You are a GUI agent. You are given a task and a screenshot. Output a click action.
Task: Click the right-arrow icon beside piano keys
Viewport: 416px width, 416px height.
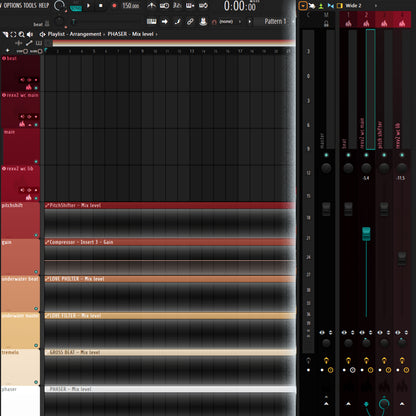(164, 21)
